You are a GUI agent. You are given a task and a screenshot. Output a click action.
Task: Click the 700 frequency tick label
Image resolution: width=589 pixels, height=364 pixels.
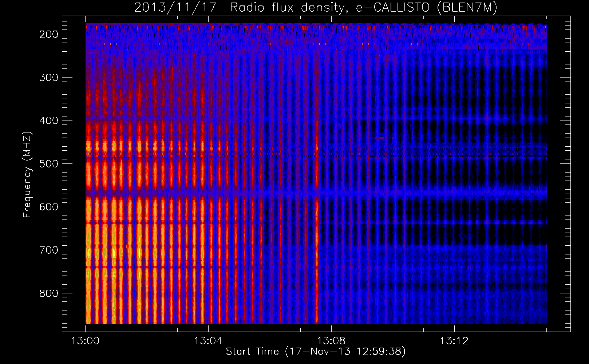click(x=49, y=250)
